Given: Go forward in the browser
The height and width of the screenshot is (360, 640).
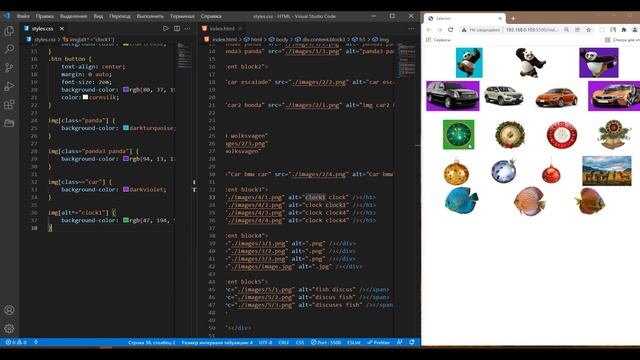Looking at the screenshot, I should [x=440, y=29].
